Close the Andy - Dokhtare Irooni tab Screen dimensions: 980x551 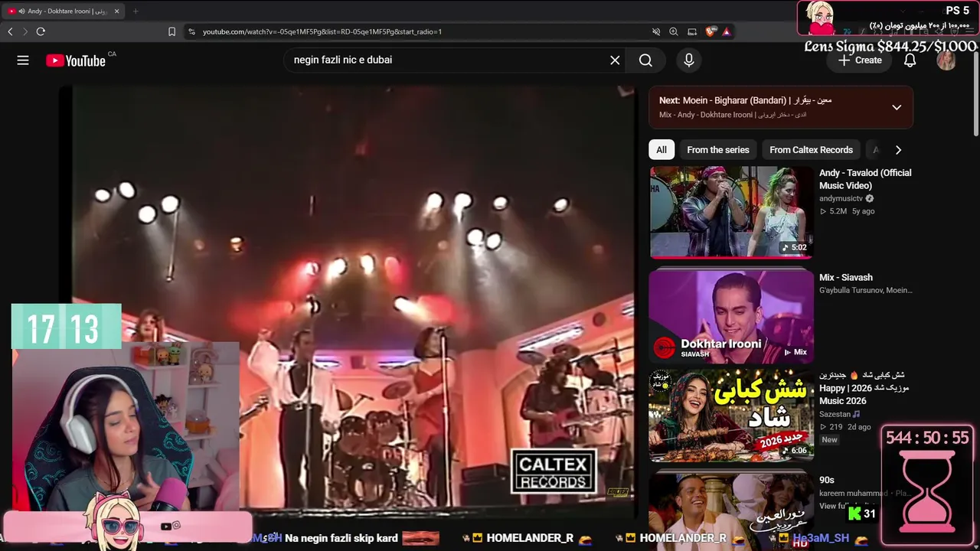click(116, 11)
